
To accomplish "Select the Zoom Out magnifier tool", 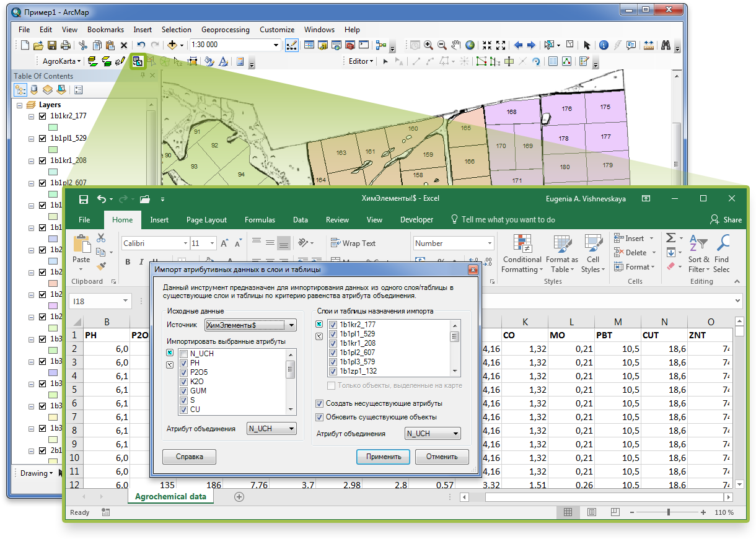I will click(x=442, y=45).
